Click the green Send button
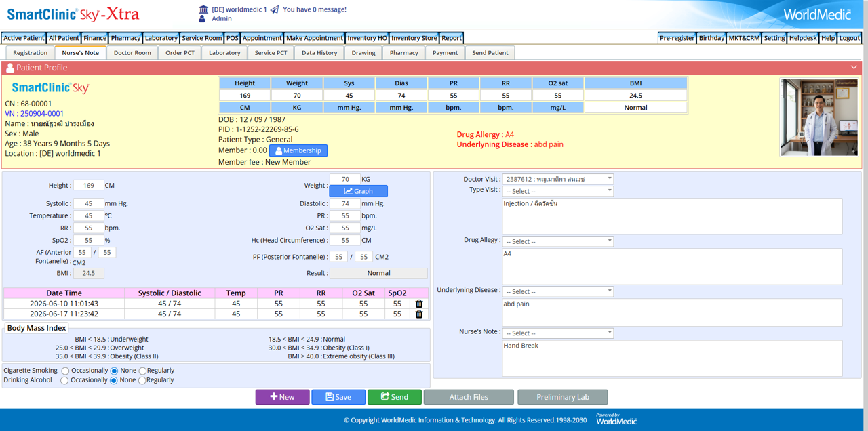 click(395, 397)
